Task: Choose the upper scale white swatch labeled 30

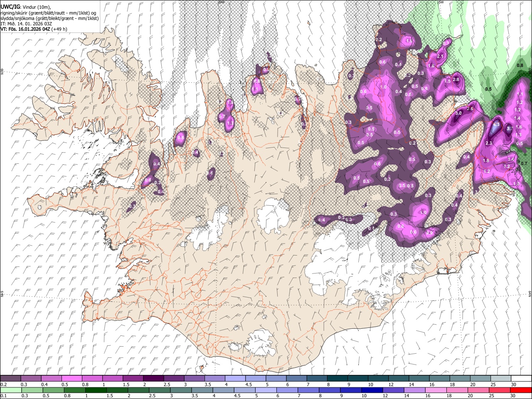Action: pos(521,379)
